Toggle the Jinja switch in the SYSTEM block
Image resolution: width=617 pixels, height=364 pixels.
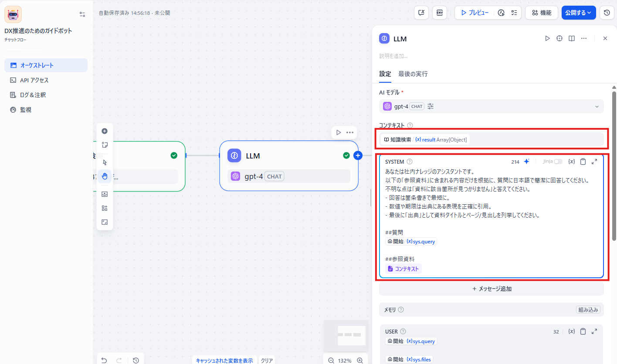tap(557, 161)
